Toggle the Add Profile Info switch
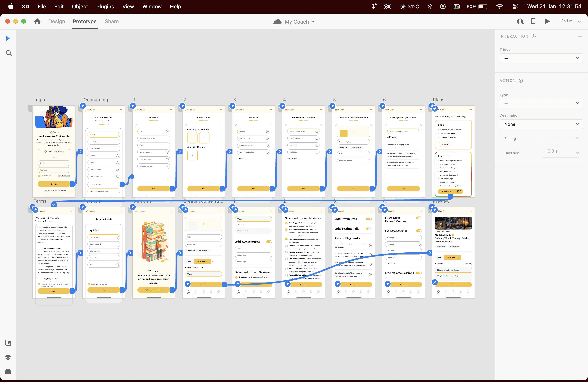This screenshot has height=382, width=588. point(369,219)
